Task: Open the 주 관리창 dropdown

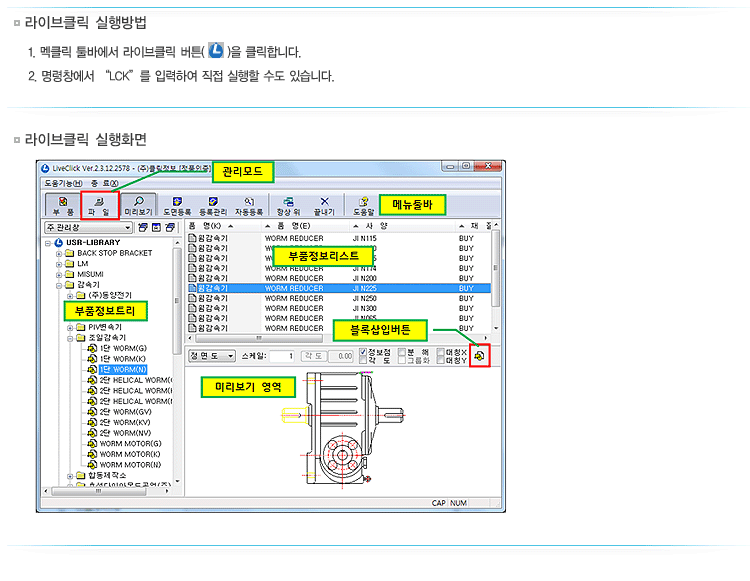Action: pos(88,228)
